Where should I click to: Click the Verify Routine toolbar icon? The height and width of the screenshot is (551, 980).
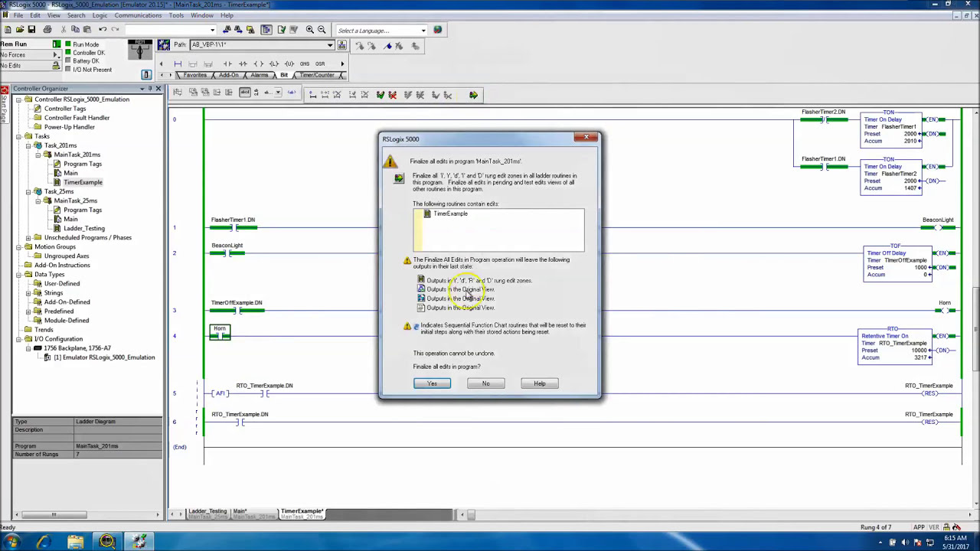(282, 30)
